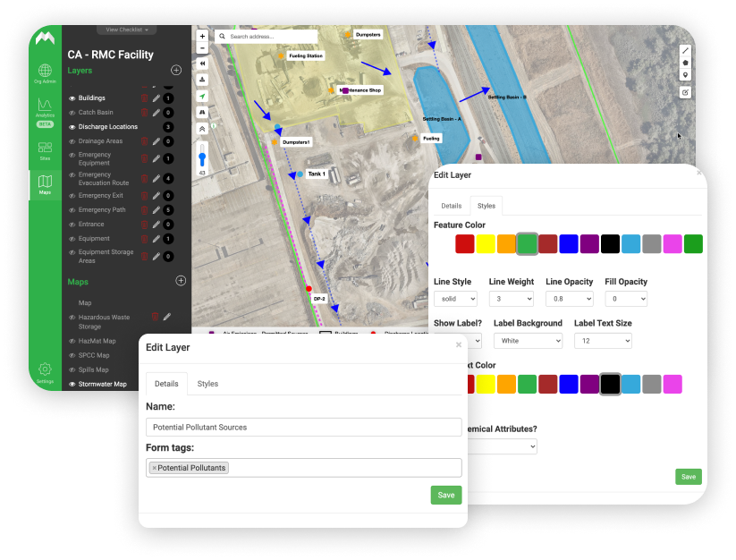Open the Line Weight dropdown
736x560 pixels.
coord(512,299)
